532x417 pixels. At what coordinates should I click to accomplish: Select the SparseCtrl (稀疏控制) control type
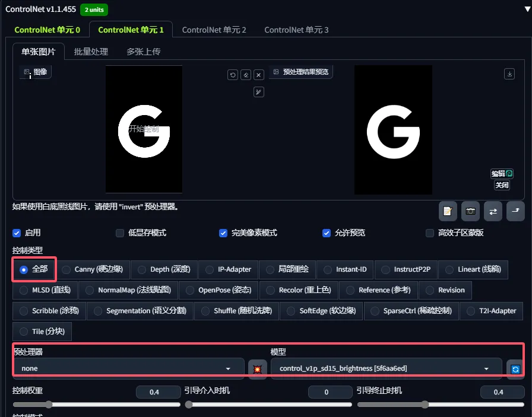pos(411,311)
